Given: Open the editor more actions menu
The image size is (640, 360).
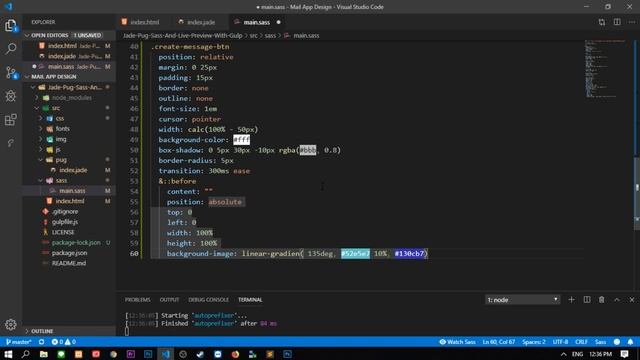Looking at the screenshot, I should coord(632,22).
